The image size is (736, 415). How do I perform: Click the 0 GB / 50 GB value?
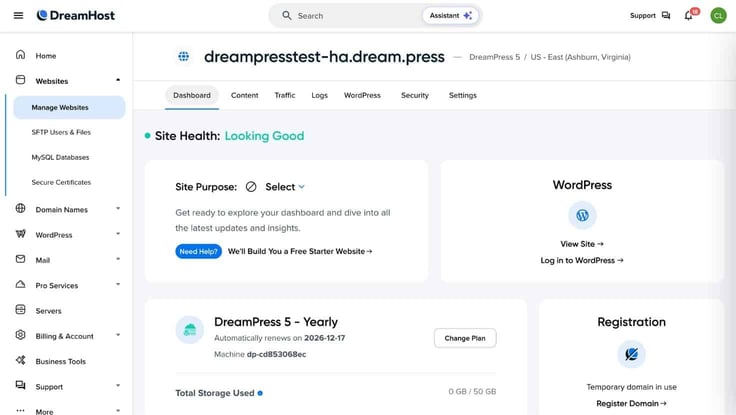click(x=472, y=392)
